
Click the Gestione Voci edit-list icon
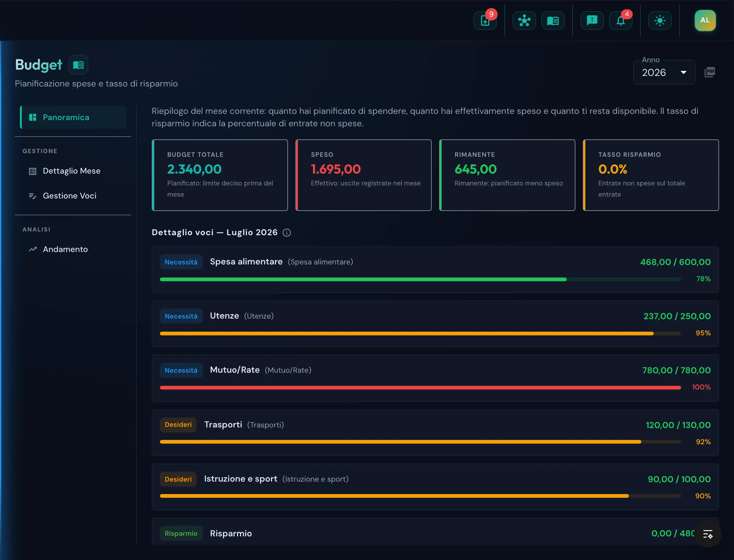(x=33, y=196)
